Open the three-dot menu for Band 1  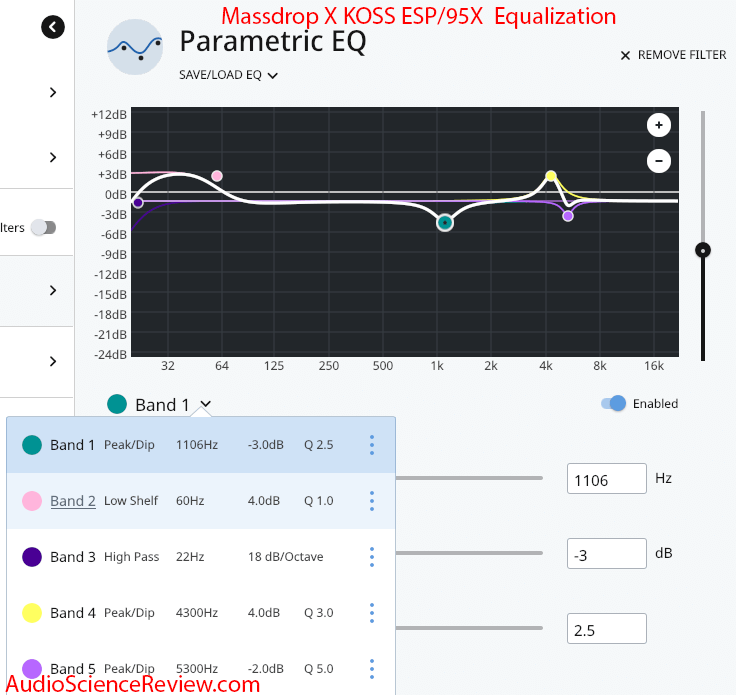pos(372,445)
